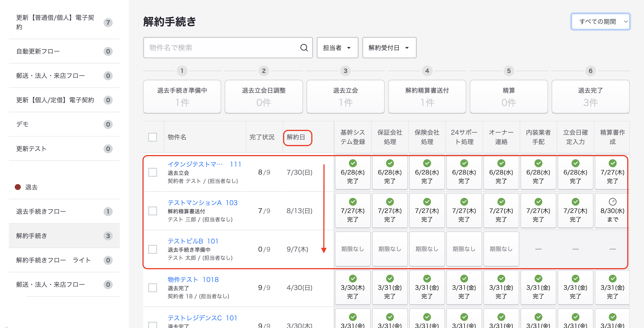This screenshot has width=644, height=328.
Task: Click オーナー連絡 check icon for テストマンションA 103
Action: (501, 202)
